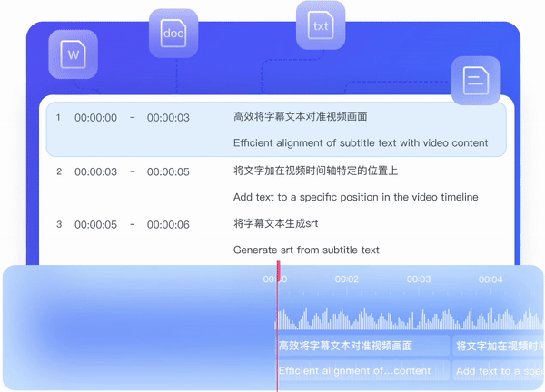The width and height of the screenshot is (545, 392).
Task: Click start time 00:00:00 in row 1
Action: (95, 118)
